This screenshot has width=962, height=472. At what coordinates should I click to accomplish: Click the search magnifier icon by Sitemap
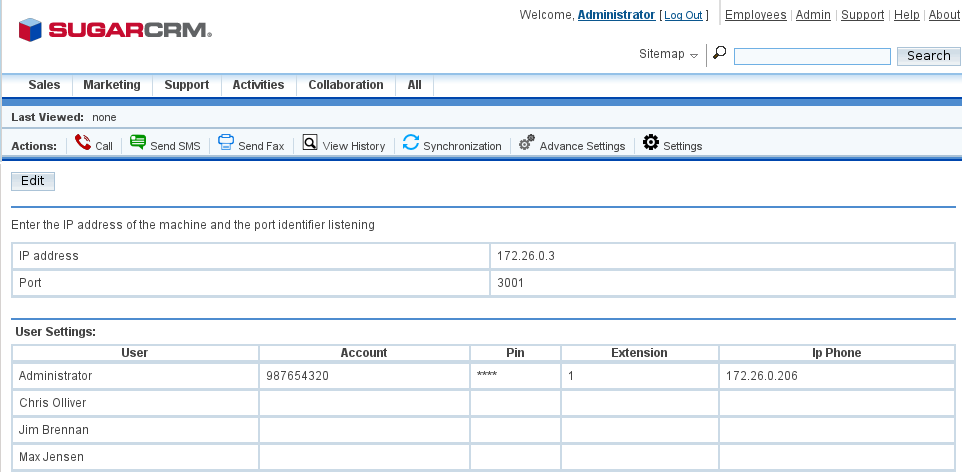click(719, 53)
